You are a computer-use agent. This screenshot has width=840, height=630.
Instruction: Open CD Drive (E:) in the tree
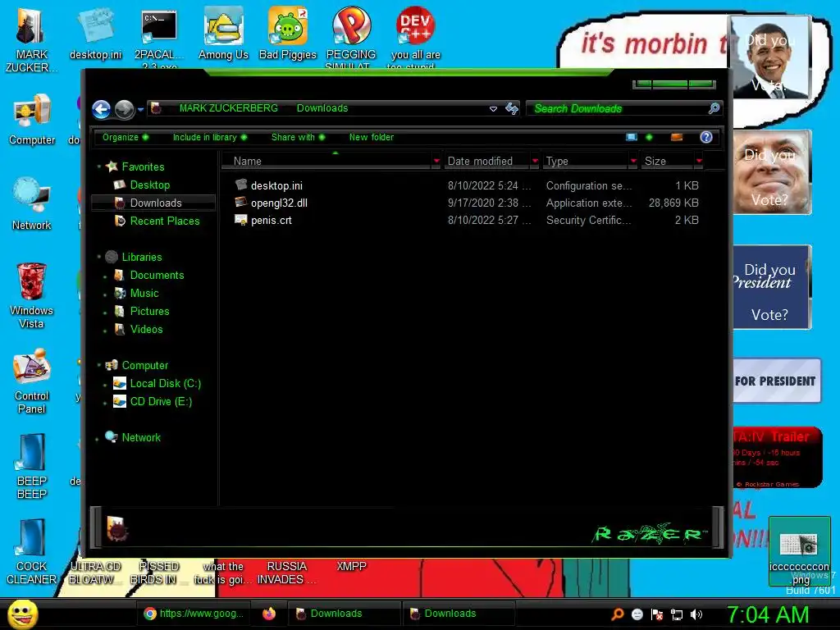pyautogui.click(x=161, y=402)
